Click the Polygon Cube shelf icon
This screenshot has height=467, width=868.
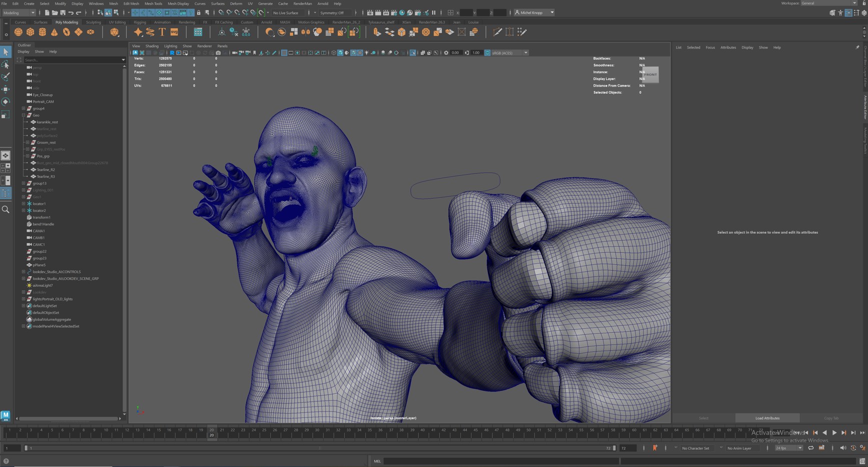tap(31, 32)
